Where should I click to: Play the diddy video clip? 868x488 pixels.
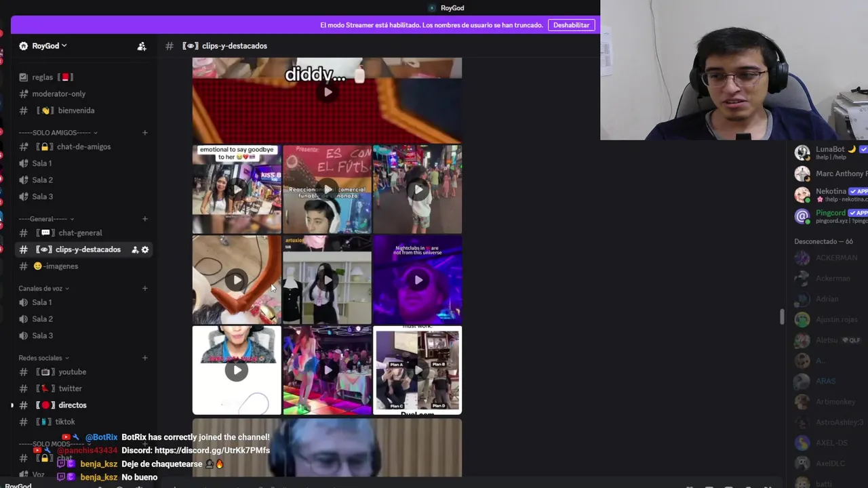click(328, 92)
